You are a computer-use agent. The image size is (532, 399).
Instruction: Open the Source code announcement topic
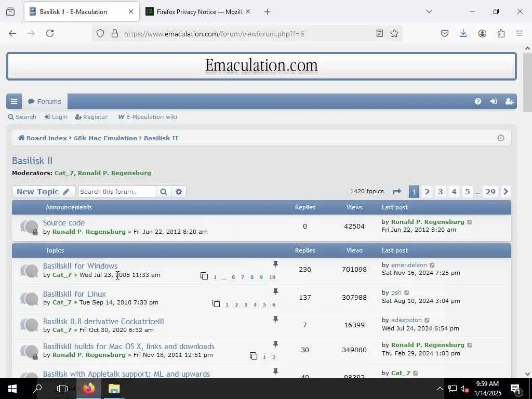[x=64, y=223]
